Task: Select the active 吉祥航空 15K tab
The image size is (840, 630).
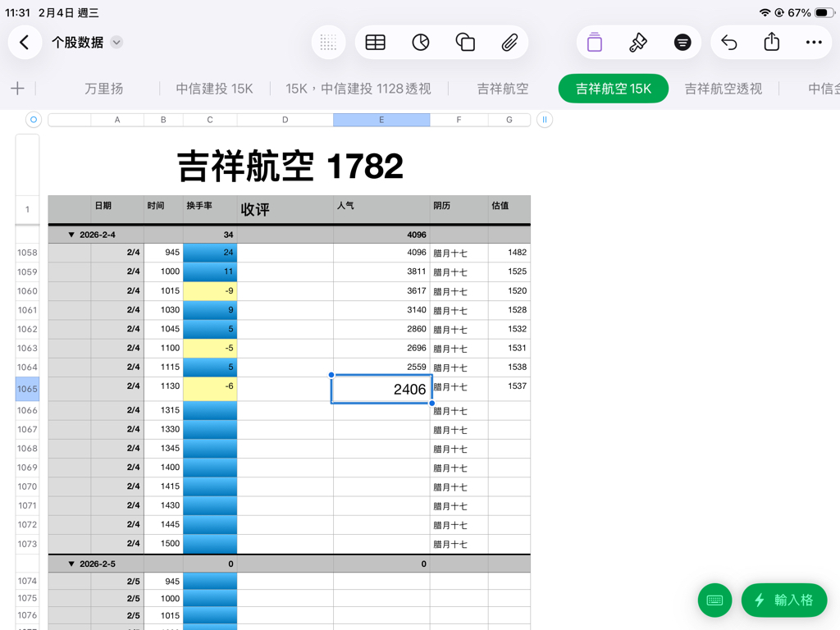Action: point(614,89)
